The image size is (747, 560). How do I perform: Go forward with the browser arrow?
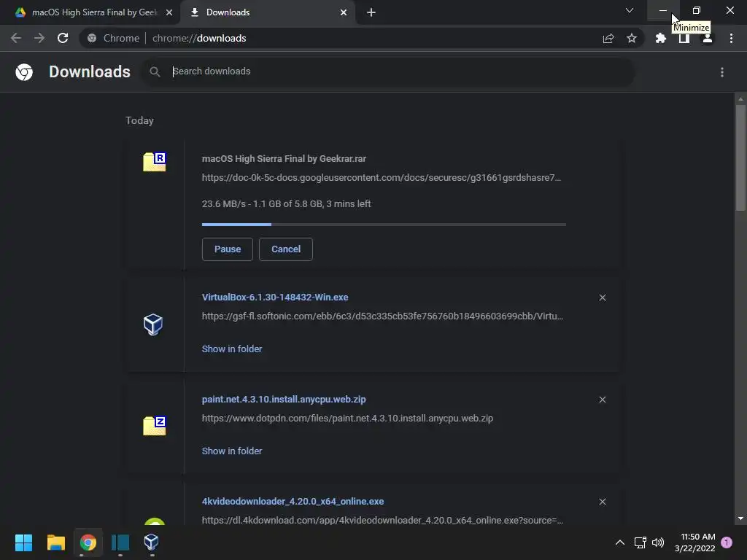(x=39, y=38)
